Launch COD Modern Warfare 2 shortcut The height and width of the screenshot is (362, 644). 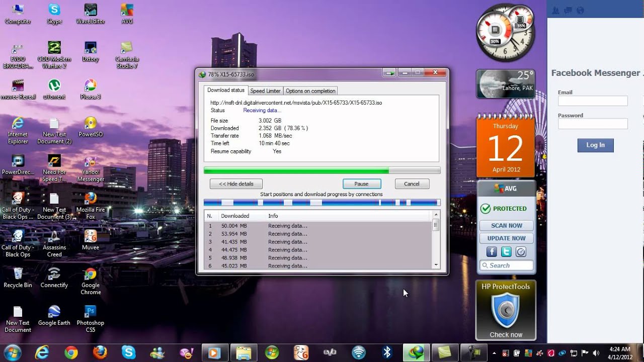point(54,55)
